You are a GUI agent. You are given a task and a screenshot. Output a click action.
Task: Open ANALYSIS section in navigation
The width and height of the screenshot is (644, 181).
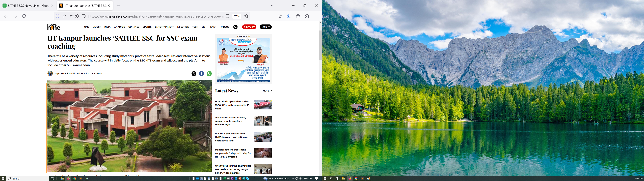pyautogui.click(x=120, y=27)
